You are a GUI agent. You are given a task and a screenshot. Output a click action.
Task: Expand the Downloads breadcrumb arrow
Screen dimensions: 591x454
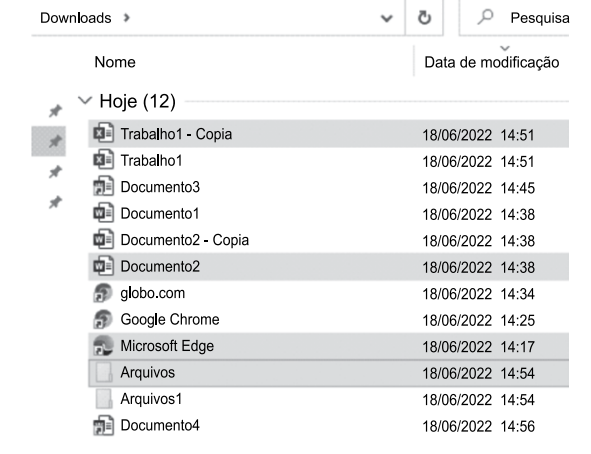click(x=127, y=18)
